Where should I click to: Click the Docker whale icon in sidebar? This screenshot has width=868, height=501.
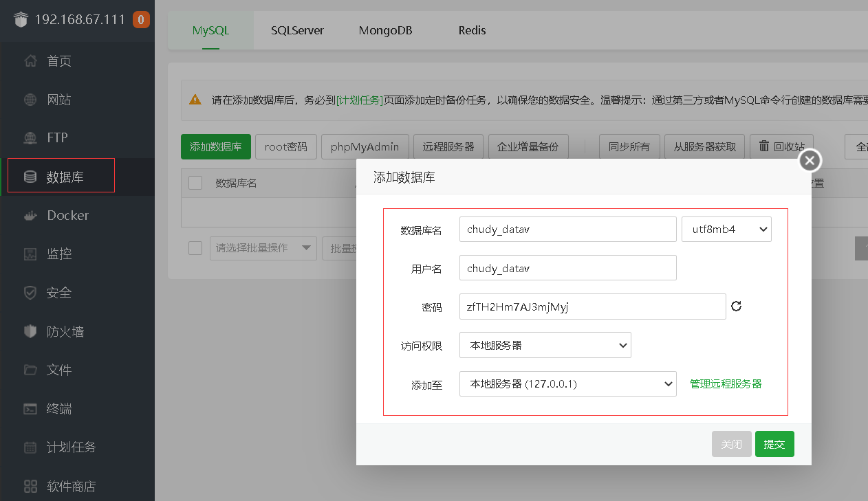[x=30, y=215]
